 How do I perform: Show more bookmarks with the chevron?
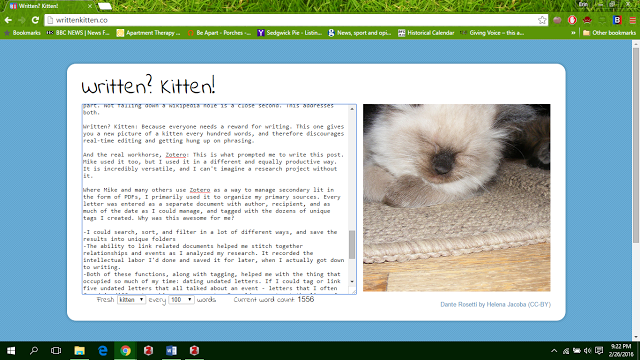click(573, 33)
